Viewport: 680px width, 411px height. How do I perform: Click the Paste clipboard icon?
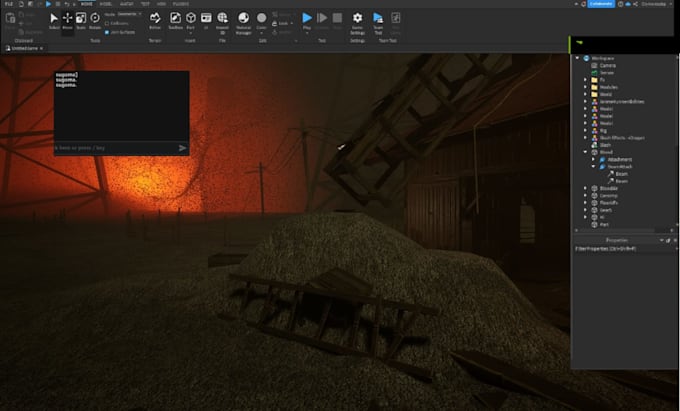(x=10, y=18)
